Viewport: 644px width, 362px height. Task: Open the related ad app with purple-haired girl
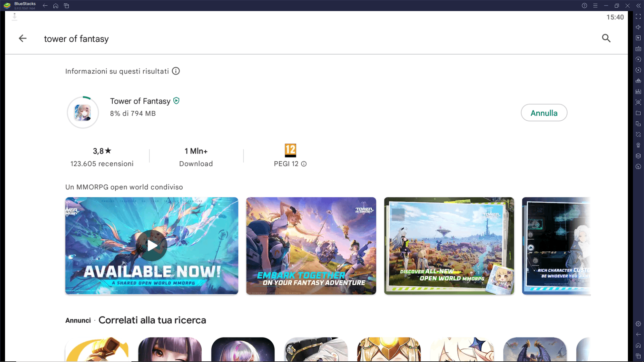170,349
